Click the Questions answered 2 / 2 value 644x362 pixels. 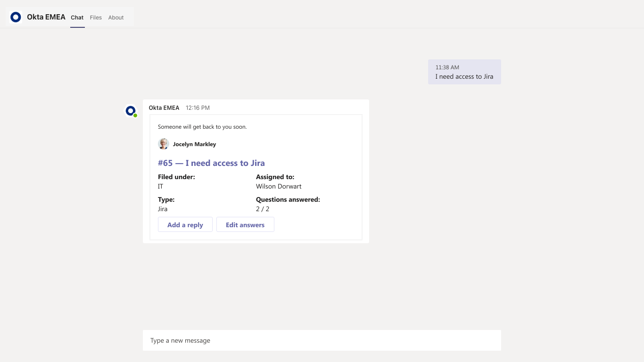tap(263, 209)
